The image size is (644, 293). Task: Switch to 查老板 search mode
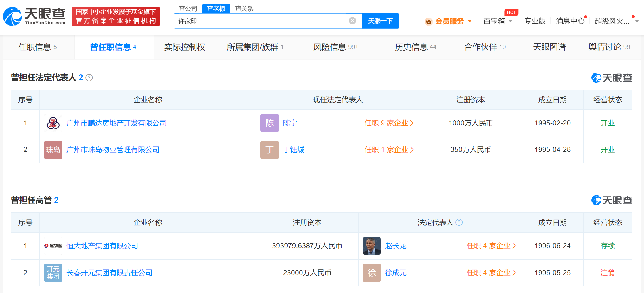(216, 9)
